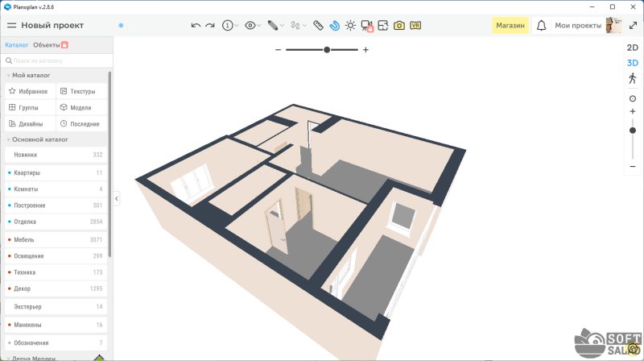This screenshot has height=361, width=644.
Task: Click the redo arrow in the toolbar
Action: pos(210,26)
